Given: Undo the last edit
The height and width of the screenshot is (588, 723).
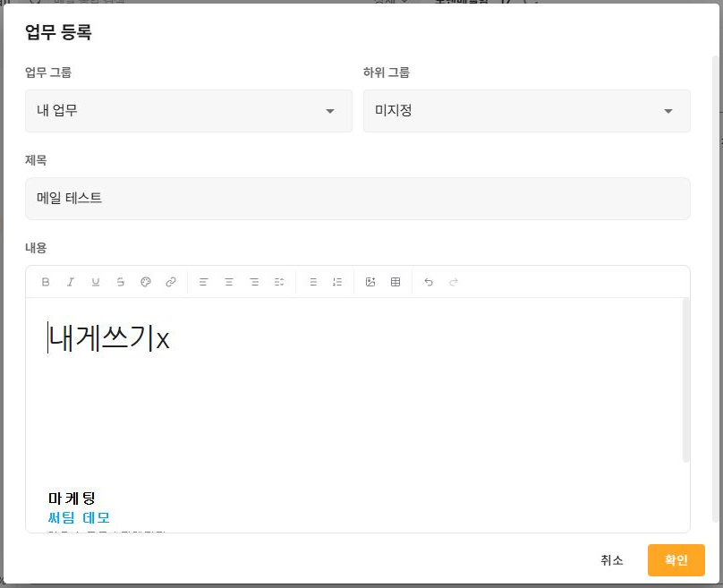Looking at the screenshot, I should 429,282.
